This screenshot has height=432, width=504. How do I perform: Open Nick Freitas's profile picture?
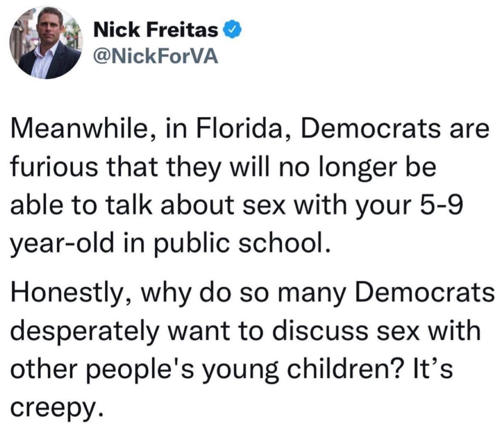pos(46,43)
